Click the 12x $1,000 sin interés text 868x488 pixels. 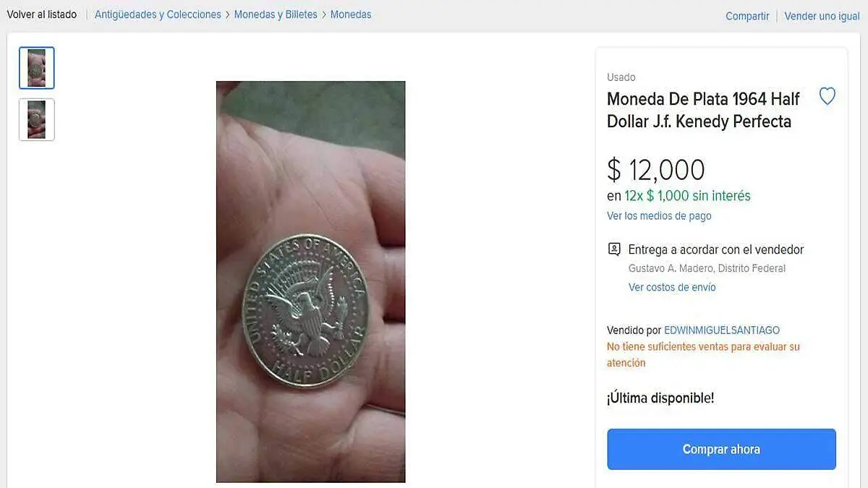(x=687, y=196)
